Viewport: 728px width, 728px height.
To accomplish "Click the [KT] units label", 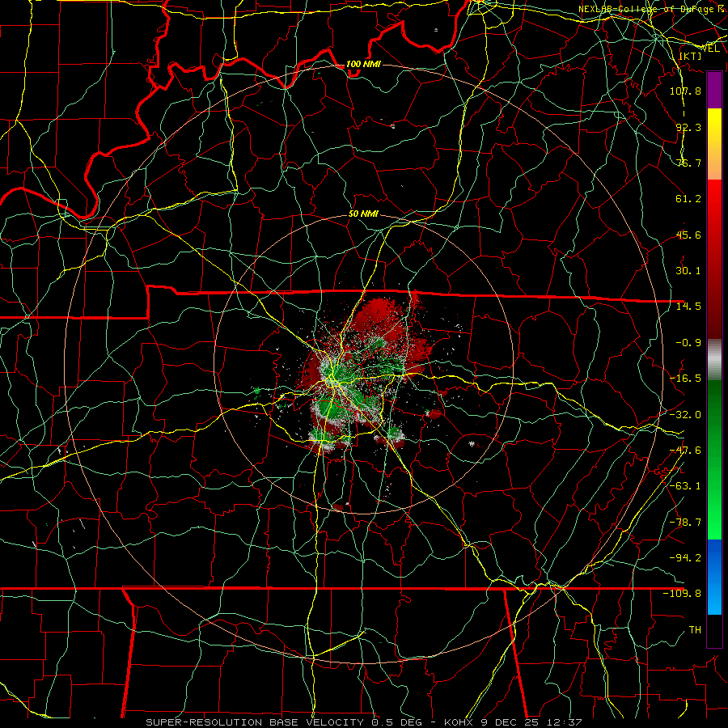I will coord(690,56).
